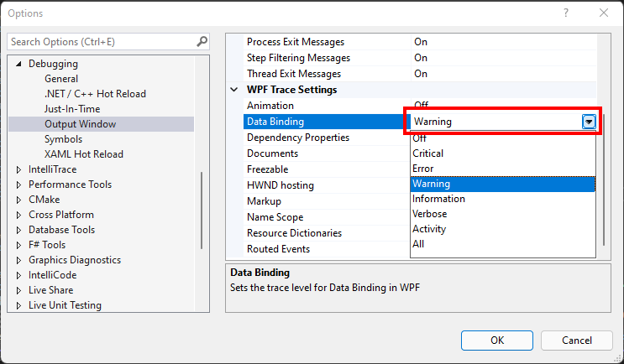The image size is (624, 364).
Task: Collapse the Debugging tree node
Action: (x=18, y=64)
